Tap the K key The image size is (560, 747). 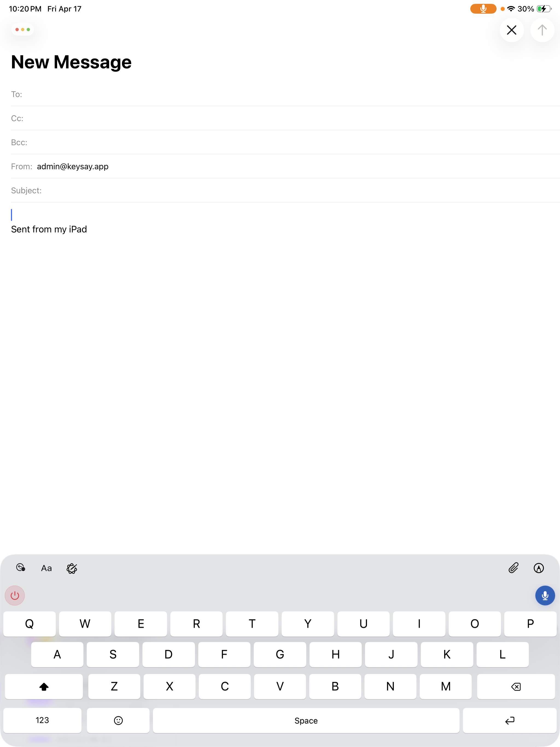pos(447,655)
